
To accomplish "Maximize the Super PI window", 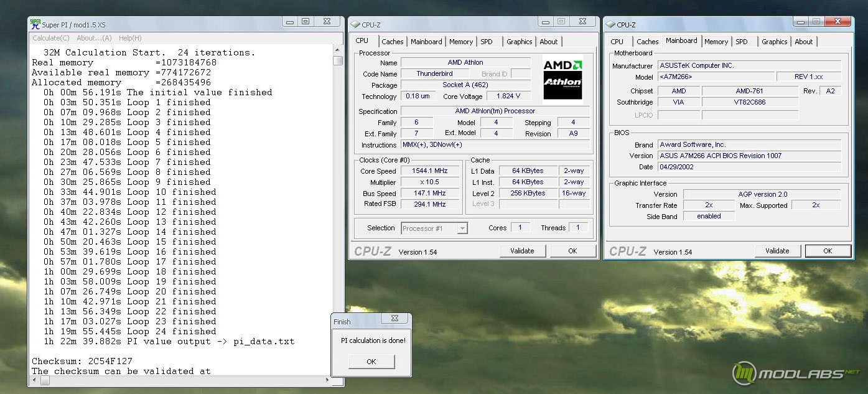I will click(x=306, y=21).
